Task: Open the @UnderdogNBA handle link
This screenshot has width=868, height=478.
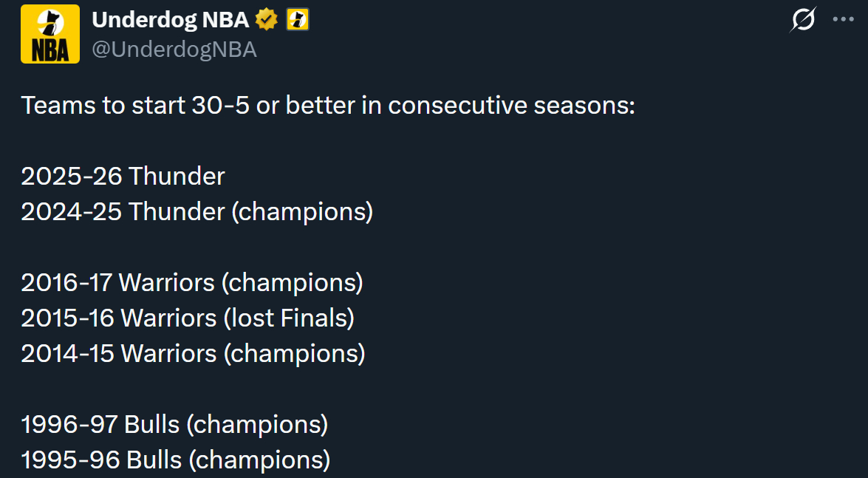Action: pos(174,49)
